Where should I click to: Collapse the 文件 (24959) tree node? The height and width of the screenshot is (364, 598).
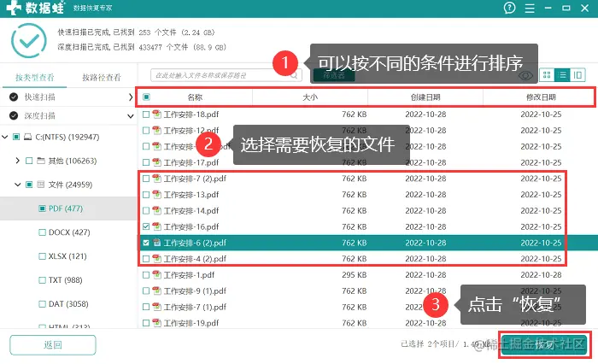[x=18, y=185]
